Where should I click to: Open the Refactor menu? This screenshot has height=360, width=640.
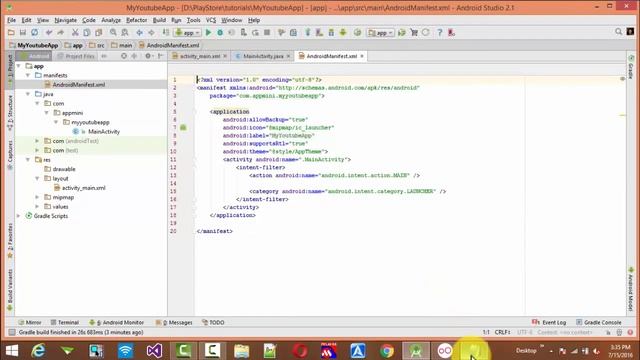point(136,20)
